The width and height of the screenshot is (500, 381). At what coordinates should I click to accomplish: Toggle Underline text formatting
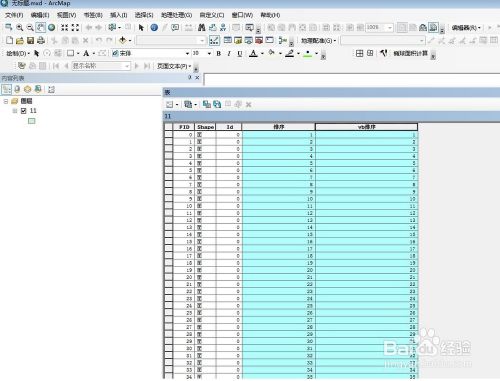(x=240, y=53)
